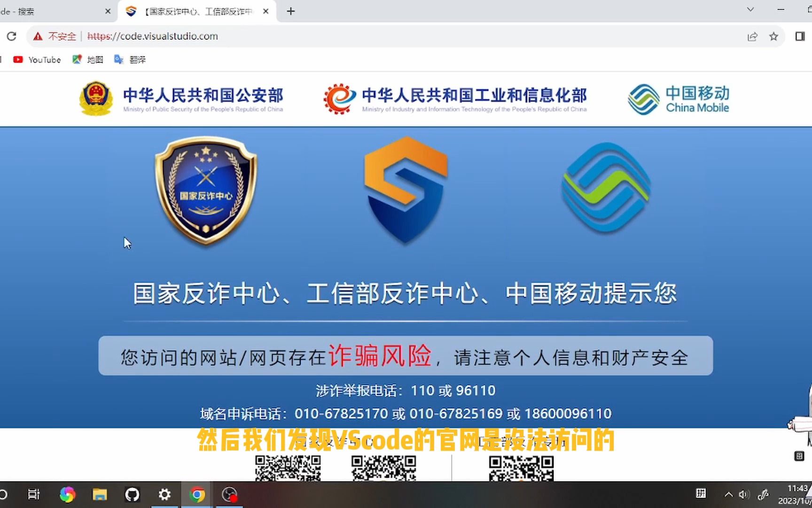Expand hidden icons in the system tray
812x508 pixels.
(728, 494)
